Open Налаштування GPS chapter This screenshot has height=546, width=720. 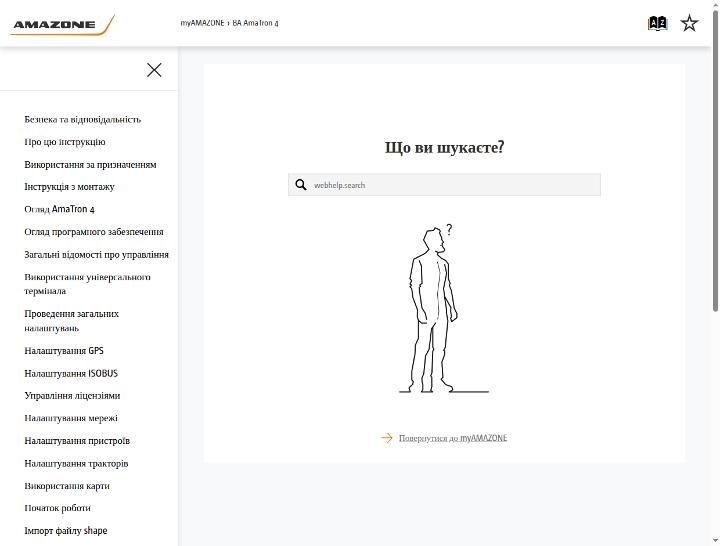point(64,351)
